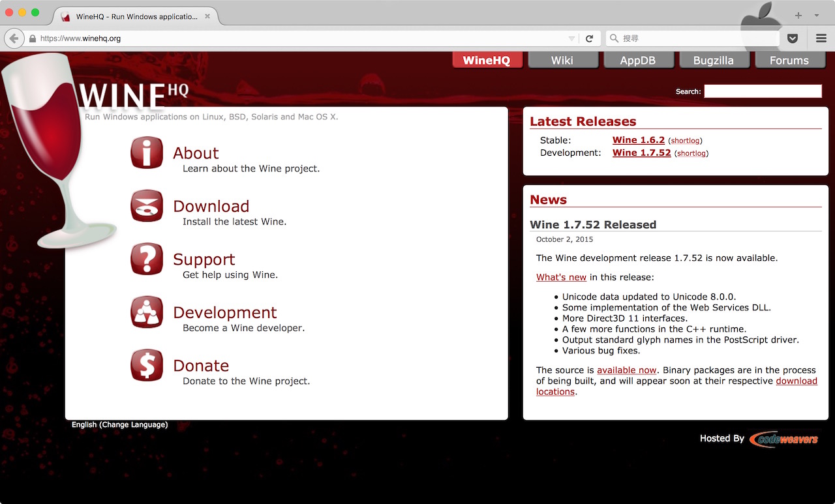
Task: Open the About heading link
Action: [196, 153]
